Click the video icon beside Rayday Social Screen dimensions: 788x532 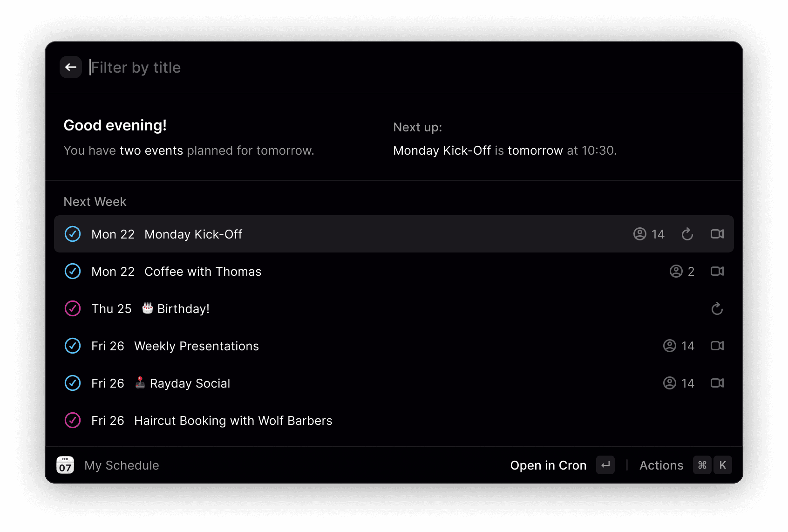pyautogui.click(x=717, y=383)
